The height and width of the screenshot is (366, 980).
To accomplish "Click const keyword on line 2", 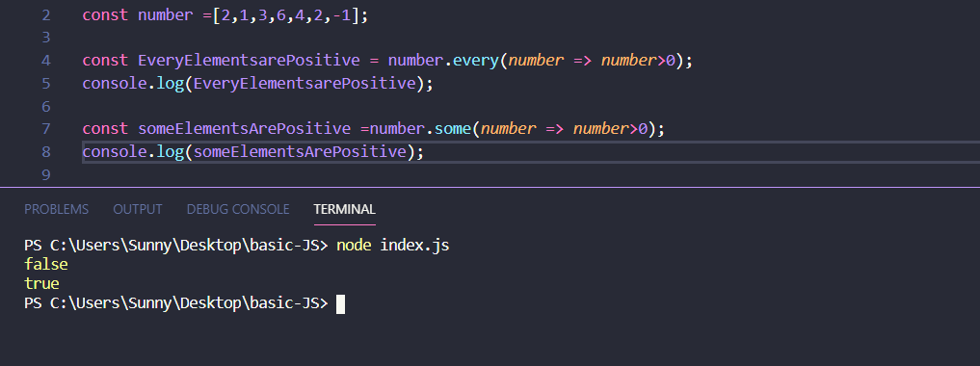I will [x=106, y=15].
